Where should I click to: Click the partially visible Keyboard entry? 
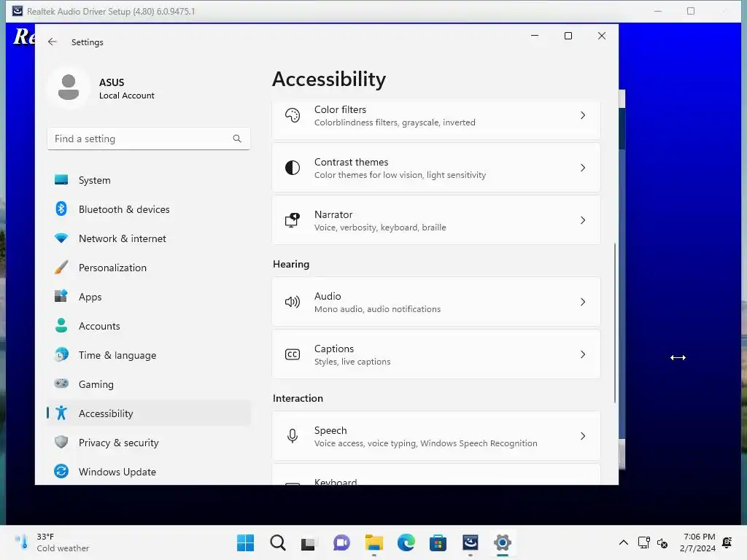point(436,475)
